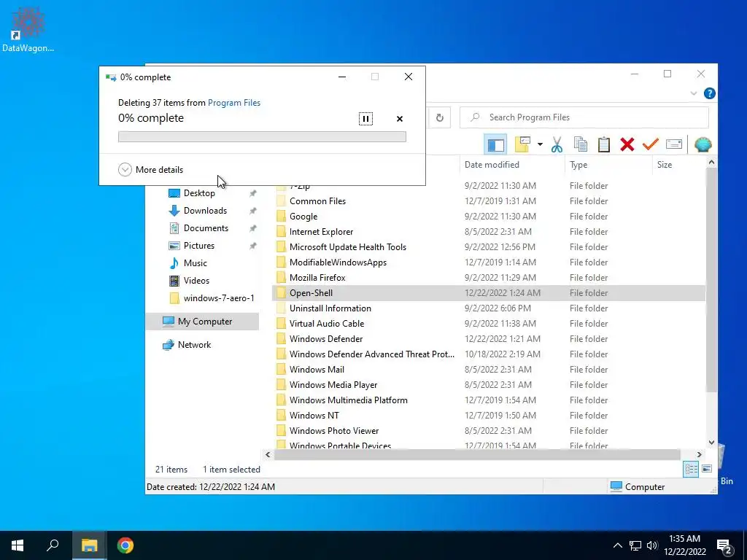
Task: Launch Google Chrome from the taskbar
Action: coord(125,545)
